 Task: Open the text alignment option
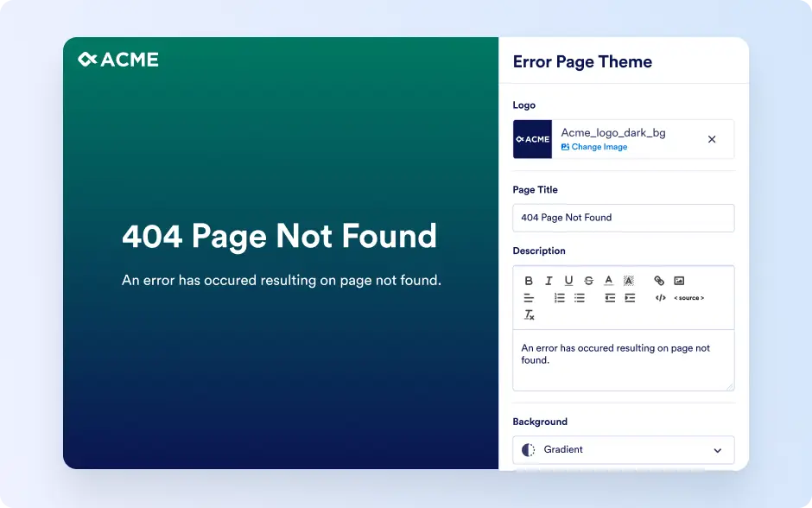click(x=528, y=298)
